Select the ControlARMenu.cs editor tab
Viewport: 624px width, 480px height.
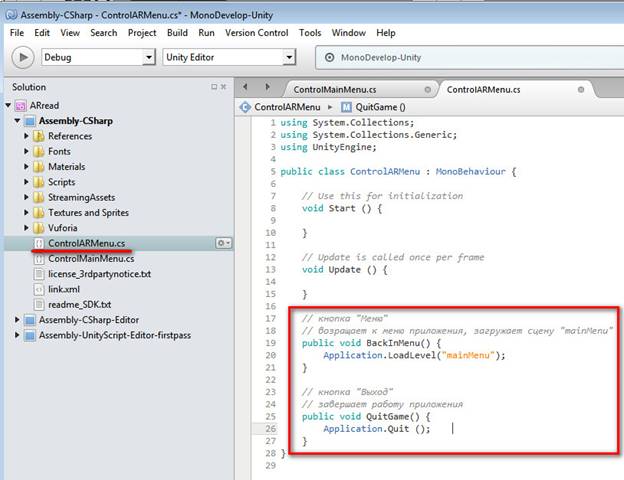483,90
